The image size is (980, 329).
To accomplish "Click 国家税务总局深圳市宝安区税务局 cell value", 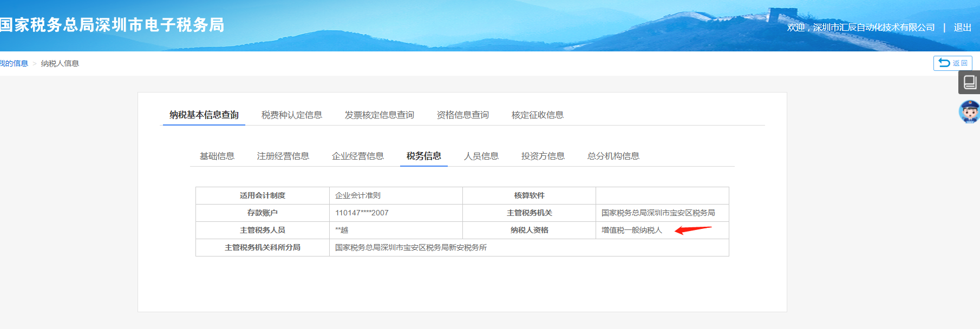I will 658,213.
